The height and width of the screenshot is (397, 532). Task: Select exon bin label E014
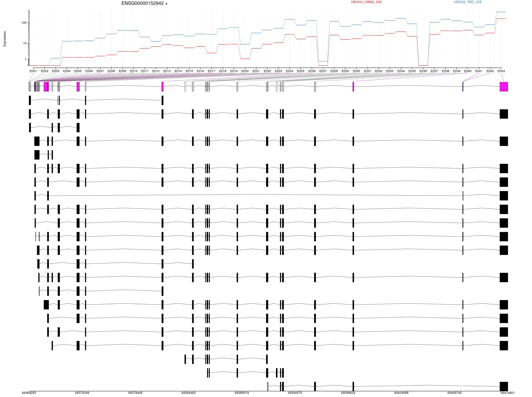coord(178,71)
